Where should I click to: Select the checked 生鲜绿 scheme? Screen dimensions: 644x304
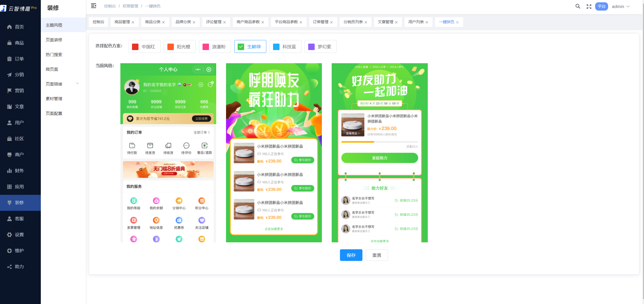(250, 47)
